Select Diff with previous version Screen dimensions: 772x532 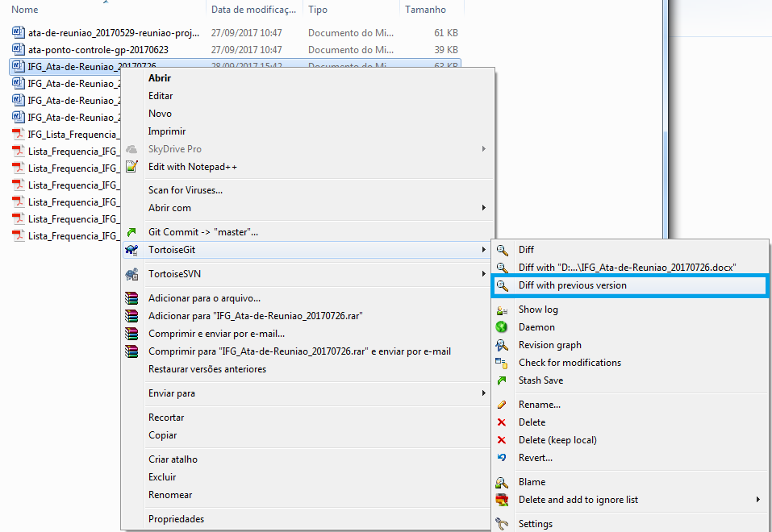[572, 285]
